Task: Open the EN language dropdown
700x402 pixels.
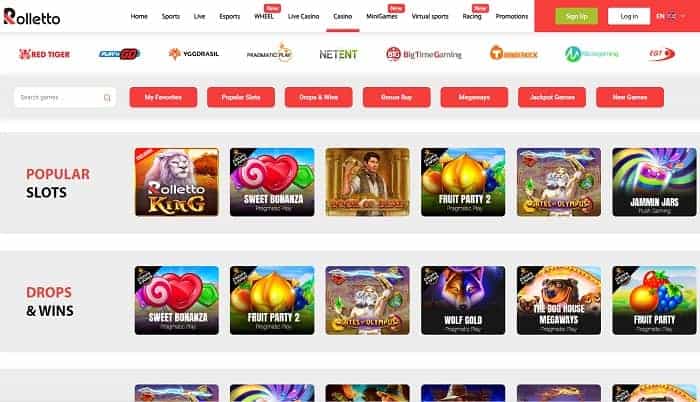Action: (667, 17)
